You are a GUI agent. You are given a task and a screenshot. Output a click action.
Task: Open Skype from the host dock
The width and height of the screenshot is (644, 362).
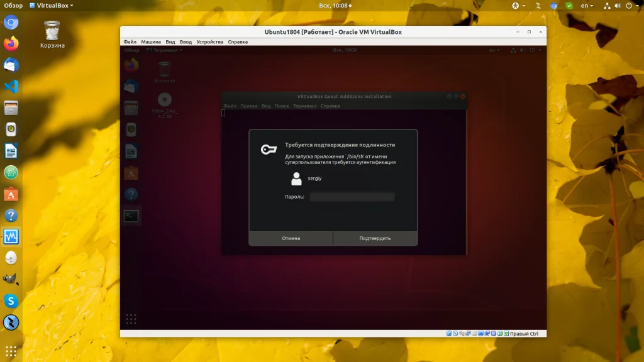tap(11, 301)
